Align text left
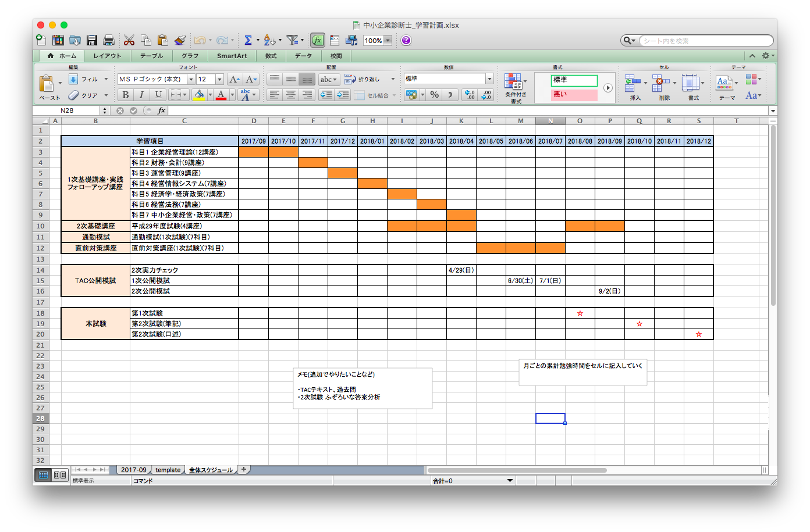810x532 pixels. coord(275,95)
